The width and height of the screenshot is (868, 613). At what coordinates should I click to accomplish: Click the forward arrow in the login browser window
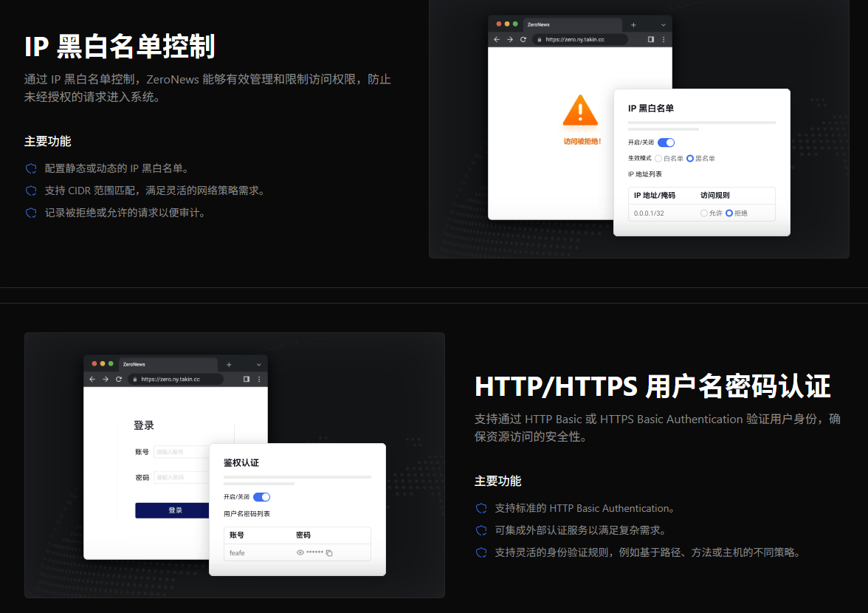[x=106, y=379]
